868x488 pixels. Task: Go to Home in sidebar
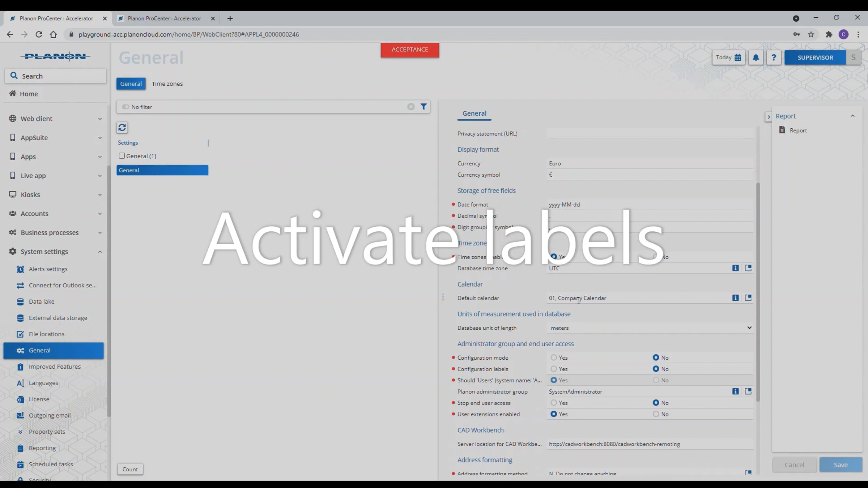click(x=29, y=94)
